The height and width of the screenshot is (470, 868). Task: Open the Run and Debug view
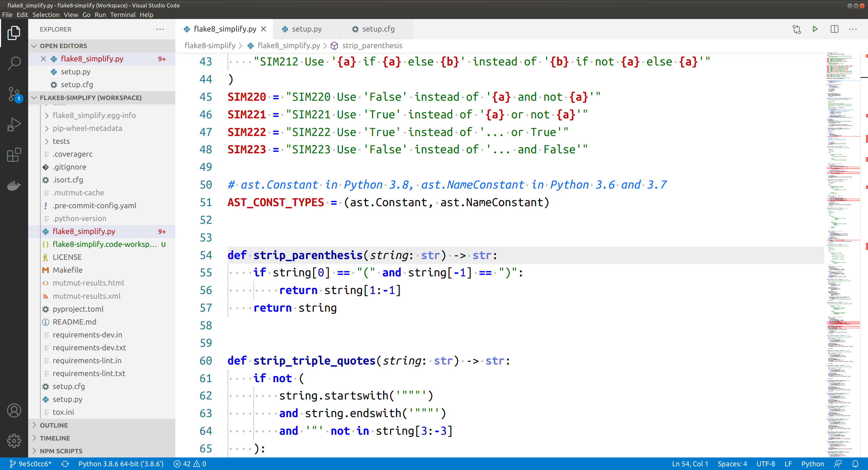(x=14, y=124)
